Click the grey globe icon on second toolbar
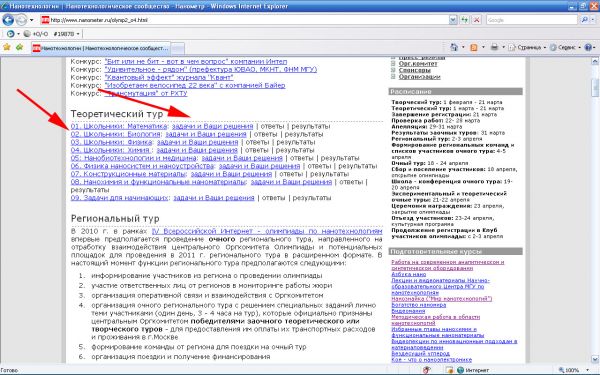The height and width of the screenshot is (375, 600). tap(27, 34)
